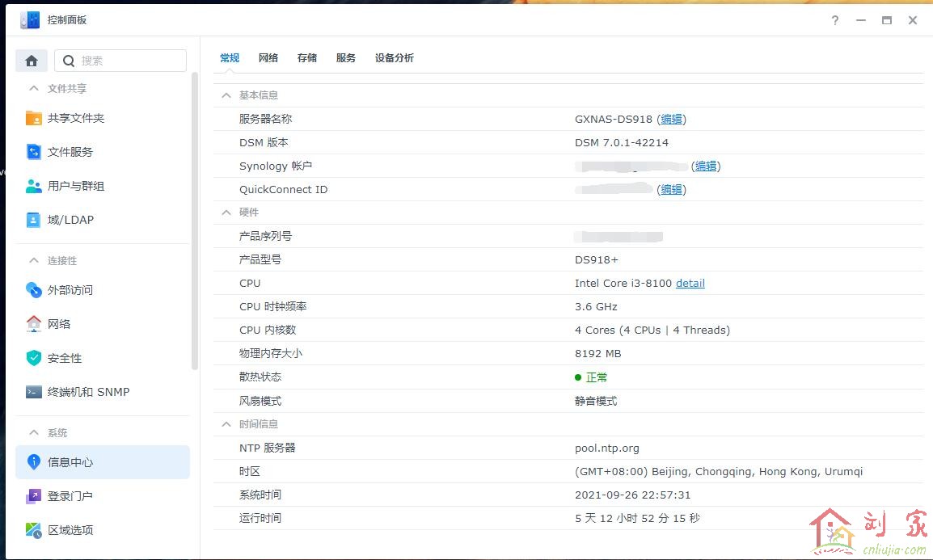Open the Shared Folder (共享文件夹) icon
Screen dimensions: 933x560
[33, 118]
